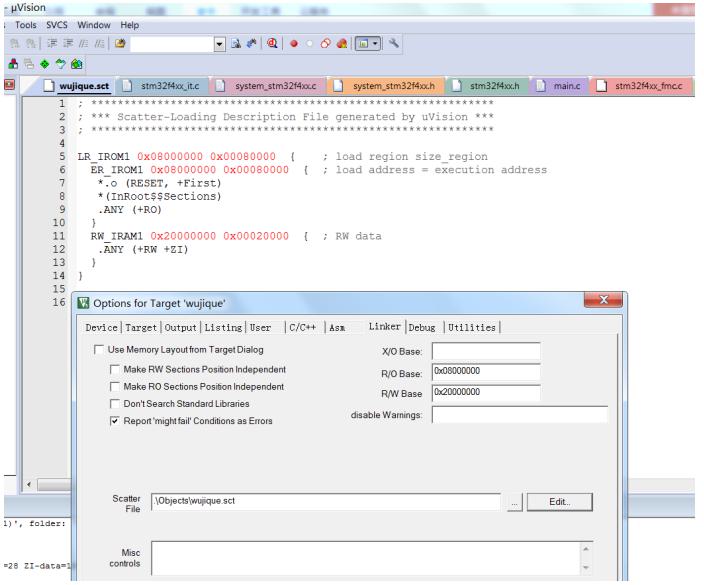Viewport: 704px width, 585px height.
Task: Open the Asm tab in Options dialog
Action: (337, 328)
